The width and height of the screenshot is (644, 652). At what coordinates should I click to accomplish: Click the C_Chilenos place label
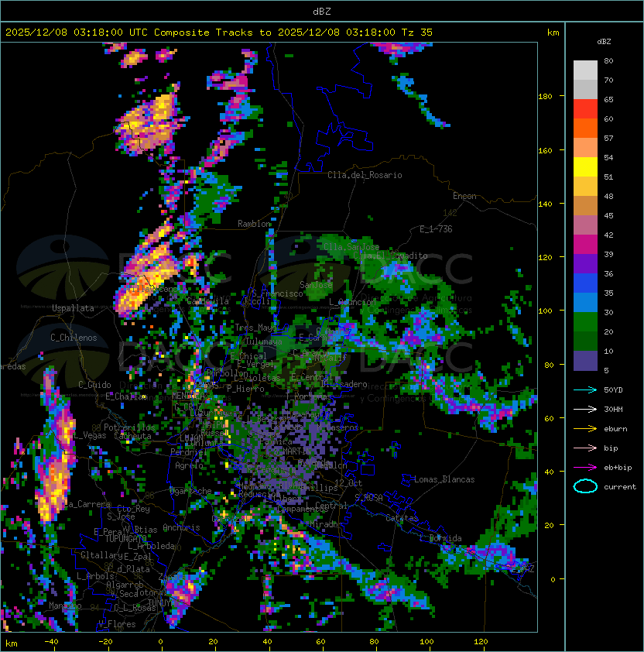tap(74, 338)
